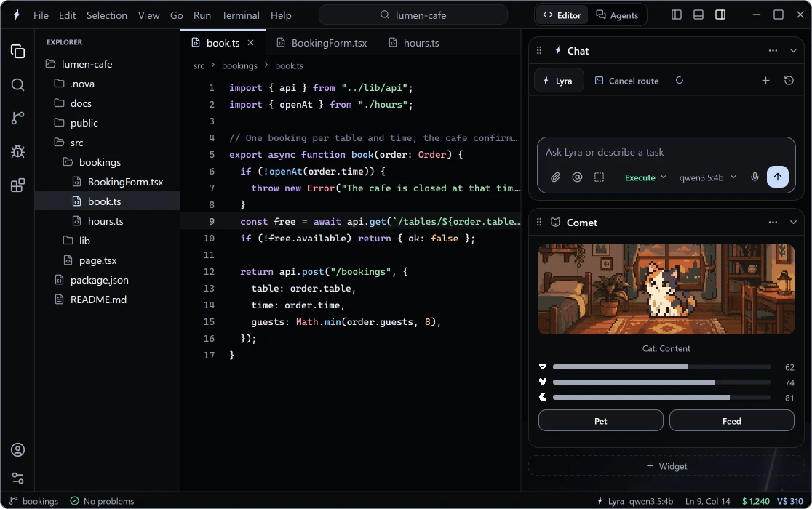Collapse the Comet widget panel chevron
The height and width of the screenshot is (509, 812).
793,223
